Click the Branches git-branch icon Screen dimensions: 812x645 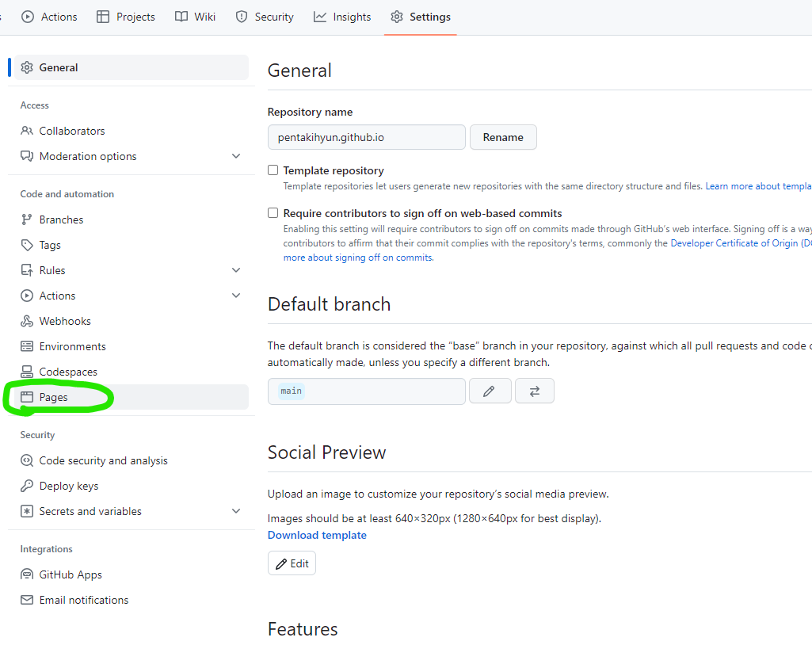tap(27, 219)
